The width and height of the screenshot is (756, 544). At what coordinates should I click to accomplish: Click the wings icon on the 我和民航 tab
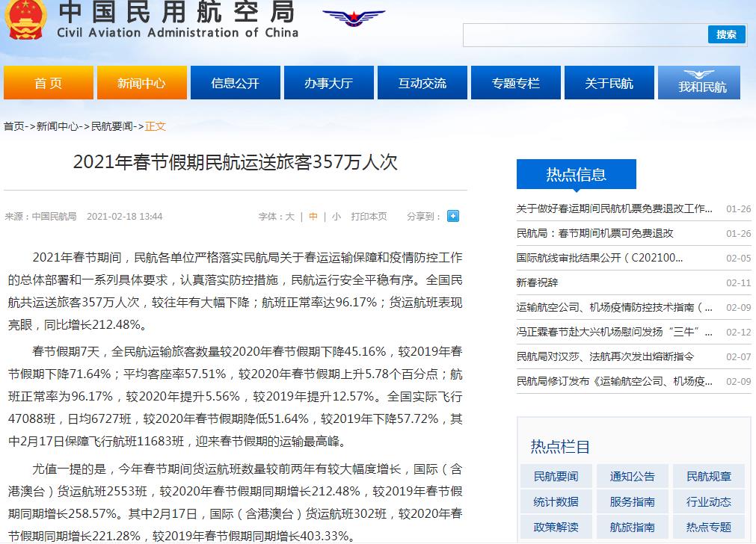698,74
